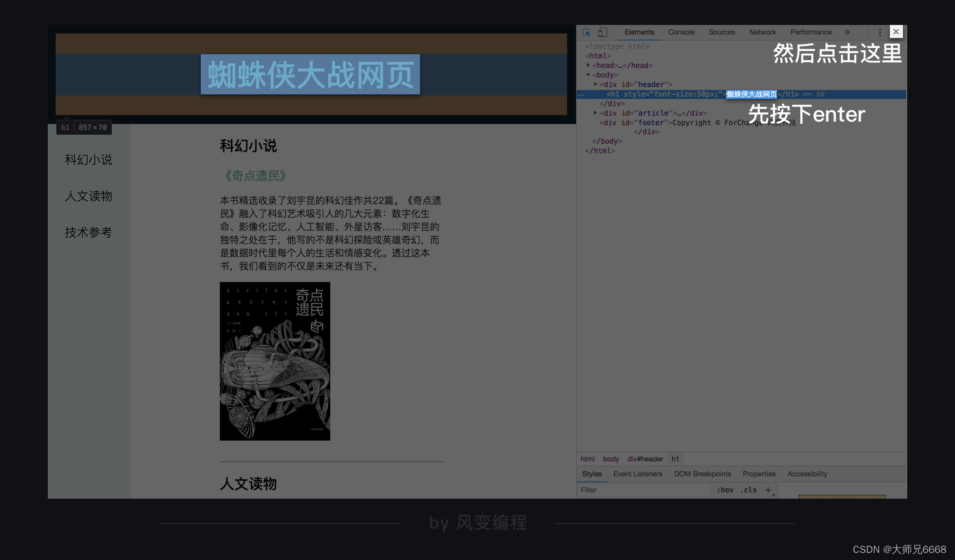Click the 科幻小说 article heading
955x560 pixels.
pos(249,146)
